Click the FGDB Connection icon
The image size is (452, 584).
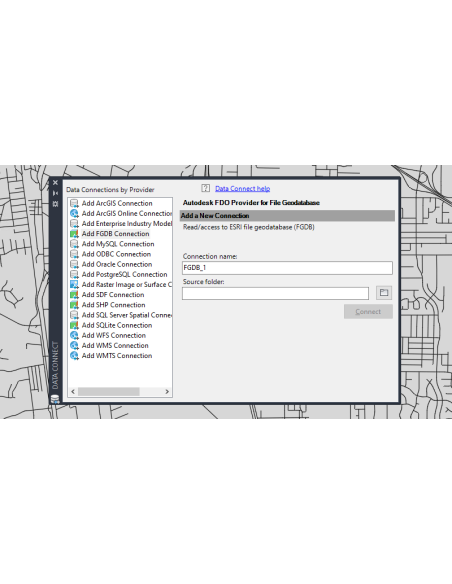click(x=74, y=234)
